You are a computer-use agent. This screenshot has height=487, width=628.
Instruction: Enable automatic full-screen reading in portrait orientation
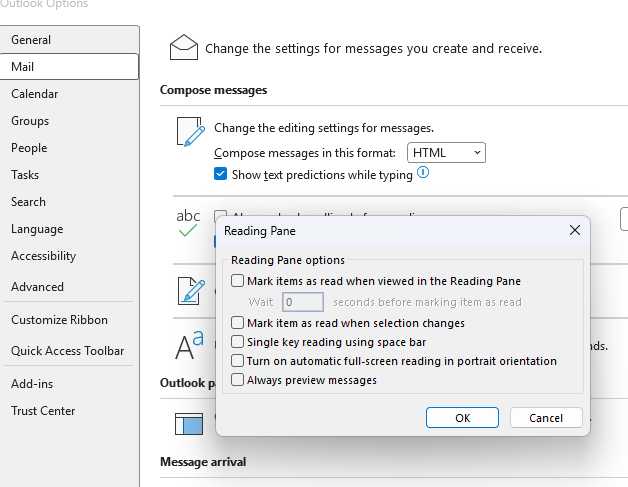pos(238,361)
